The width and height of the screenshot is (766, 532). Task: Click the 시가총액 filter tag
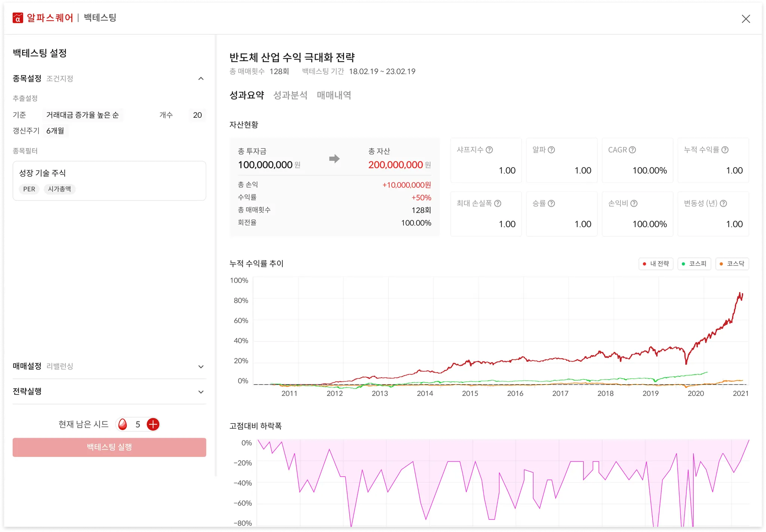tap(59, 189)
